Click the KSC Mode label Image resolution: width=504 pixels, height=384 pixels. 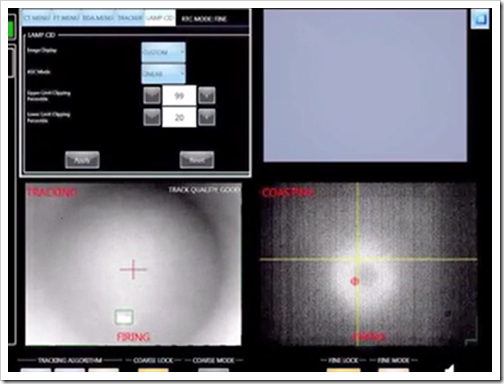coord(39,72)
